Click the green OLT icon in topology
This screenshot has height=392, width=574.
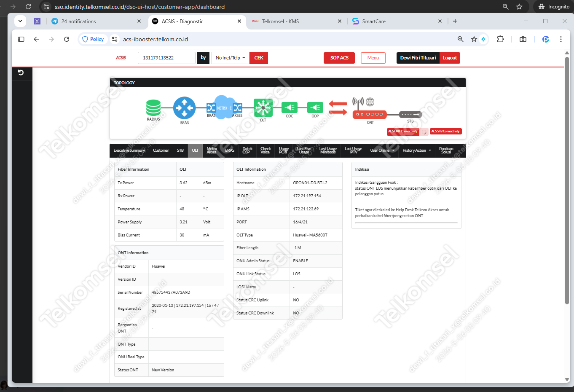coord(263,107)
